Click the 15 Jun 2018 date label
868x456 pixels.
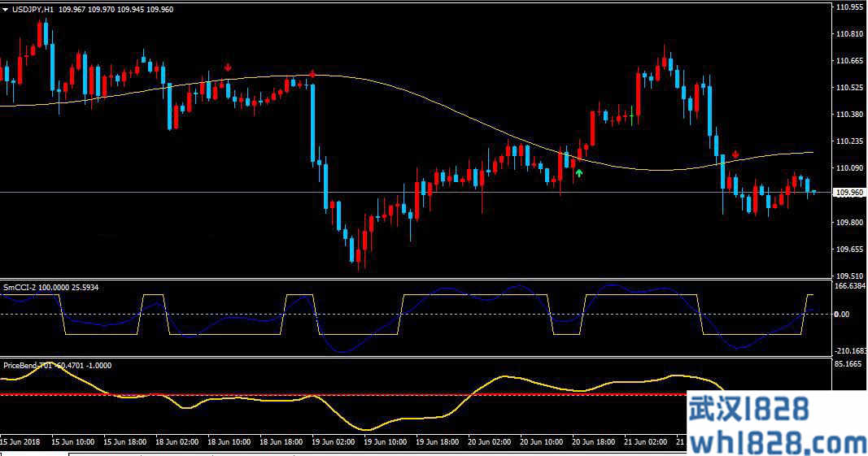21,441
